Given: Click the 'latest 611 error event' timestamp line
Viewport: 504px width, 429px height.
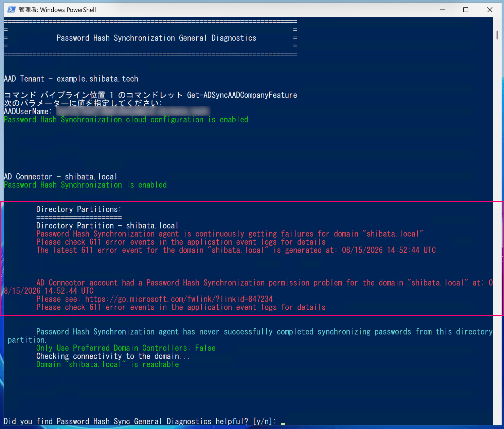Looking at the screenshot, I should point(236,250).
